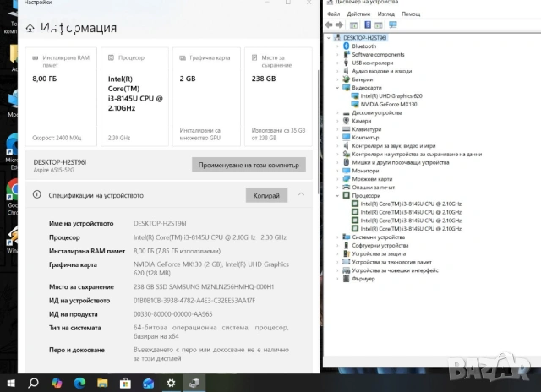Open taskbar Search

pyautogui.click(x=33, y=383)
